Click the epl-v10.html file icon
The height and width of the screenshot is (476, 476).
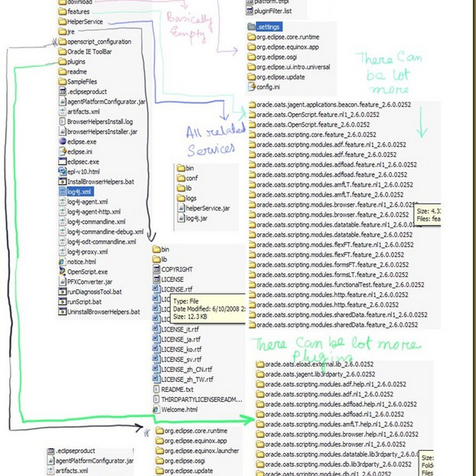tap(62, 171)
